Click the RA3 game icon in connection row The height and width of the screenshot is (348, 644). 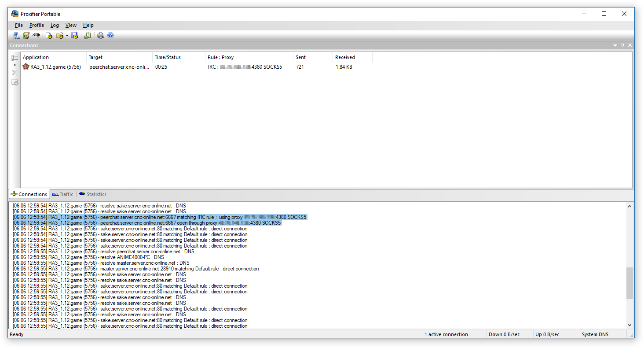pyautogui.click(x=26, y=67)
